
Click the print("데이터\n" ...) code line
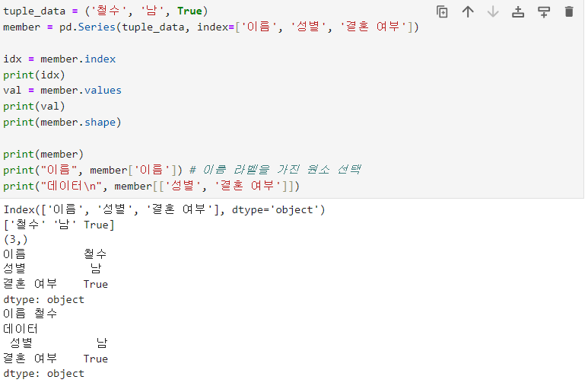(151, 187)
